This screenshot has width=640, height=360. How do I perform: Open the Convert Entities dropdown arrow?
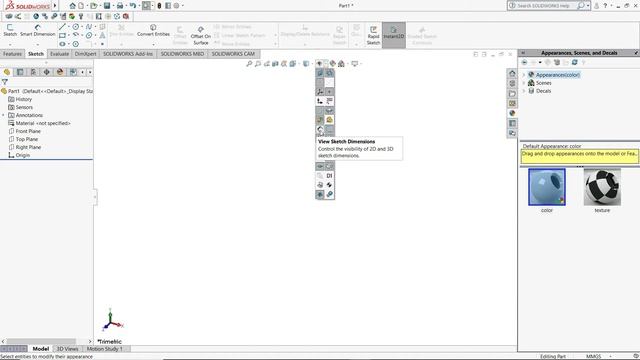(x=153, y=44)
